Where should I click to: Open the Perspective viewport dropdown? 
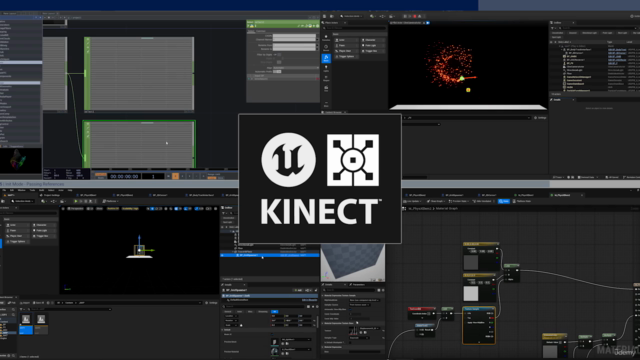[76, 209]
